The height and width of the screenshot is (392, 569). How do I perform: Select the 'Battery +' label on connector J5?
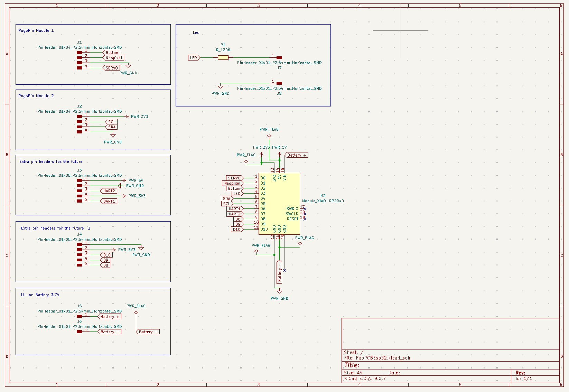pos(110,316)
